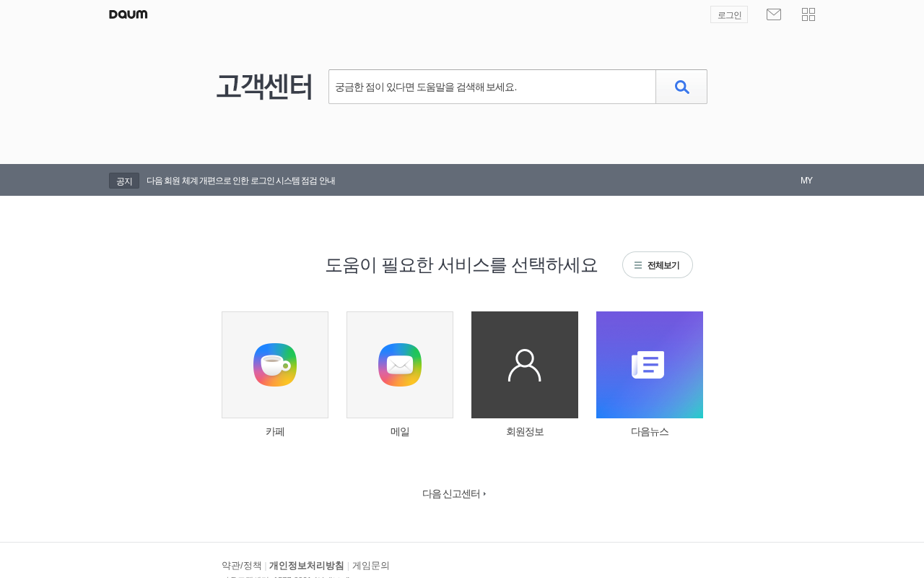Viewport: 924px width, 578px height.
Task: Open the 전체보기 view-all list
Action: click(x=658, y=265)
